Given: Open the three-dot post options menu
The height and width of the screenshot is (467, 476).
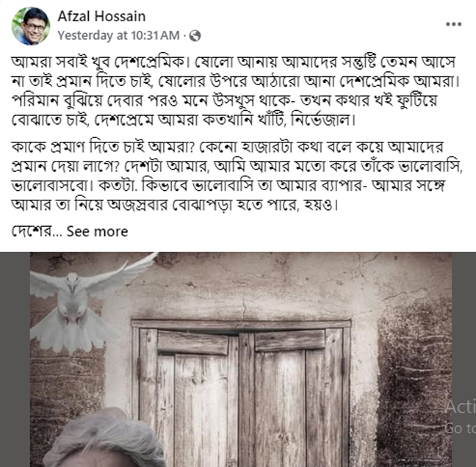Looking at the screenshot, I should pos(453,24).
